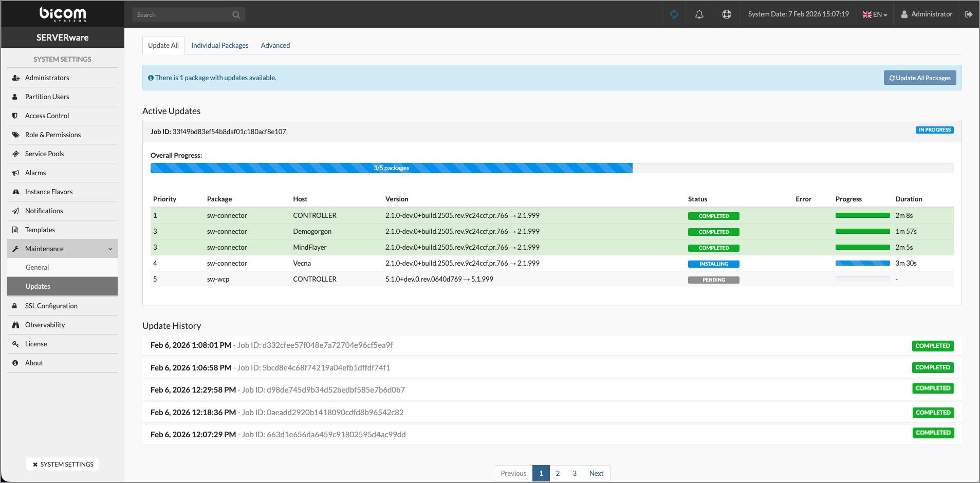Click the PENDING status badge for sw-wcp
Screen dimensions: 980x483
point(714,280)
